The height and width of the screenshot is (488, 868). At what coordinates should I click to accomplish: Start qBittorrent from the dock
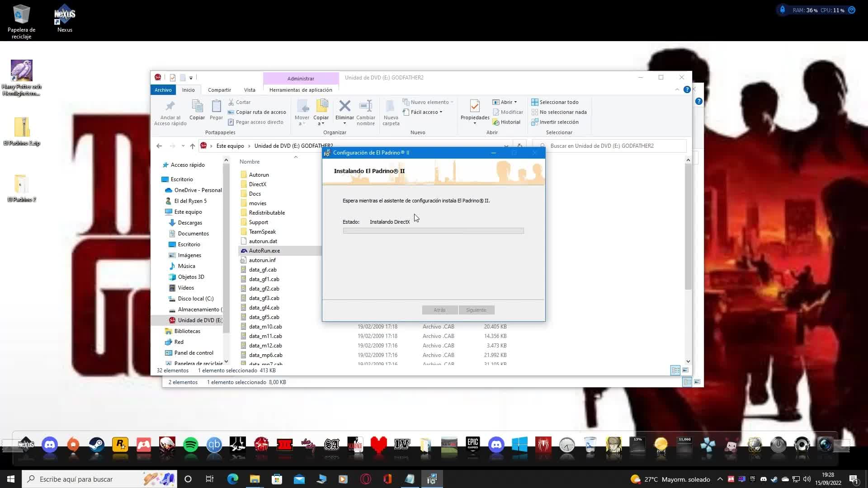click(214, 445)
